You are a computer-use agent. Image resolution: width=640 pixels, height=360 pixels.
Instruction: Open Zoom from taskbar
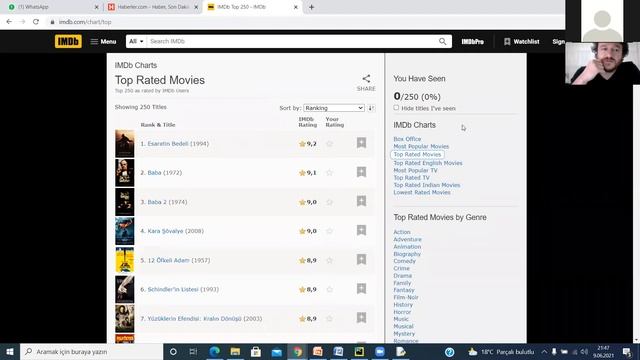[380, 351]
